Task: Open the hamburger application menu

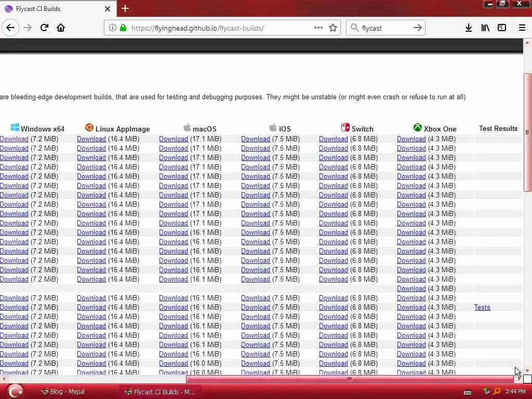Action: tap(522, 28)
